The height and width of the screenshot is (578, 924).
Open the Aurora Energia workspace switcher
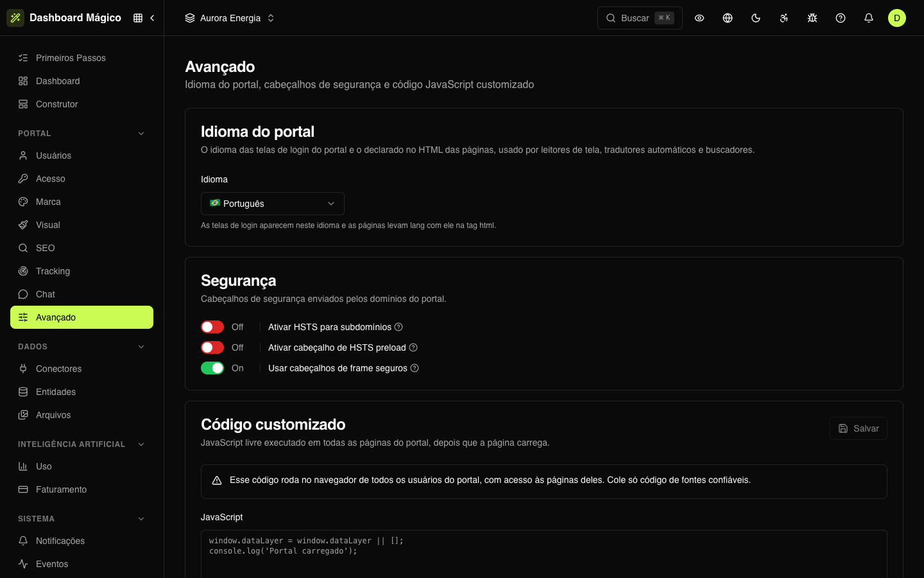tap(230, 18)
